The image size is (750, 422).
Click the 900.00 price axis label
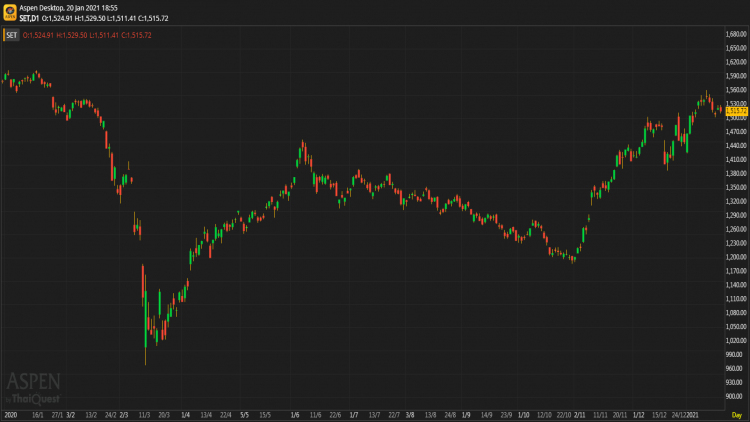tap(734, 396)
